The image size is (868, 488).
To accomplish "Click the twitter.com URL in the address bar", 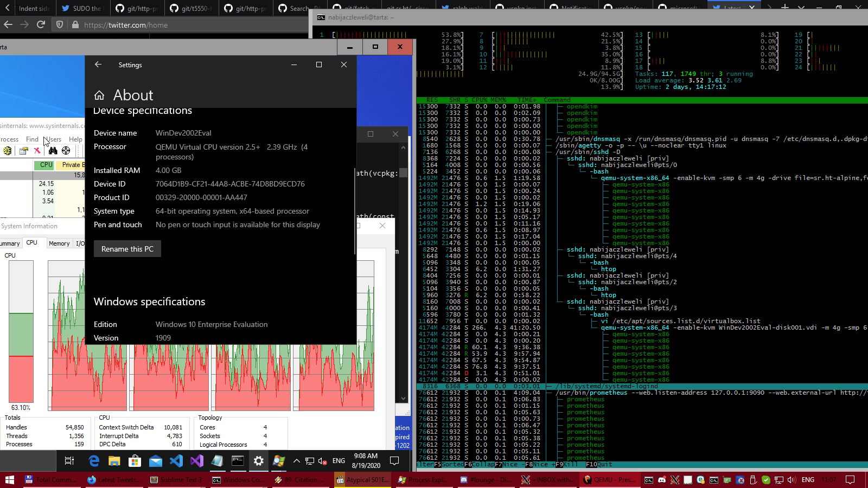I will coord(126,25).
